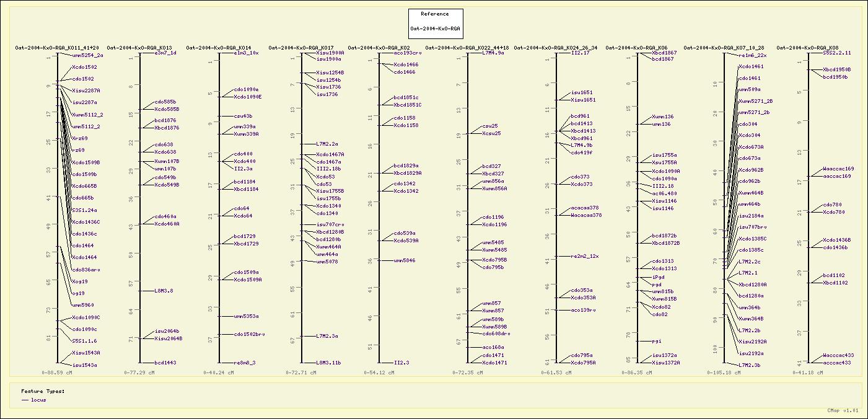Open the Oat-2004-KxO-RGA_KO6 map heading
This screenshot has width=868, height=419.
point(636,47)
